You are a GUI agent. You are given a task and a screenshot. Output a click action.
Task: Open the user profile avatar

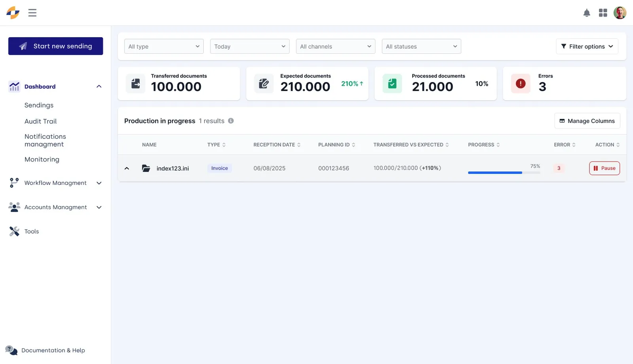click(620, 13)
